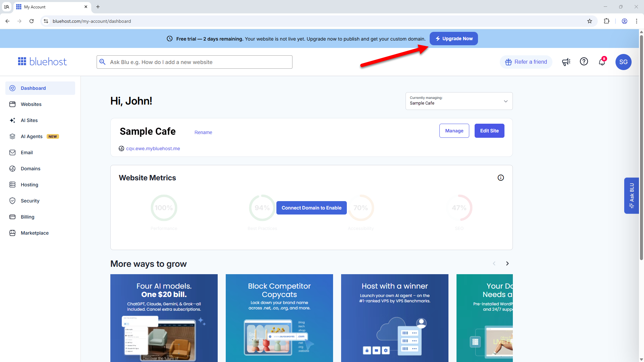Image resolution: width=644 pixels, height=362 pixels.
Task: Show next More ways to grow cards
Action: click(507, 263)
